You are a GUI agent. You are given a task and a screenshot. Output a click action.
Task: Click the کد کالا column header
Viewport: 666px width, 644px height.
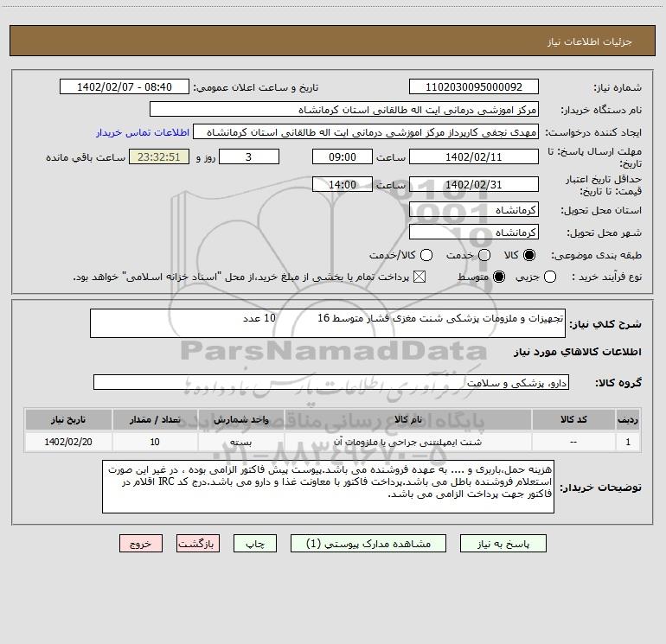(x=573, y=419)
